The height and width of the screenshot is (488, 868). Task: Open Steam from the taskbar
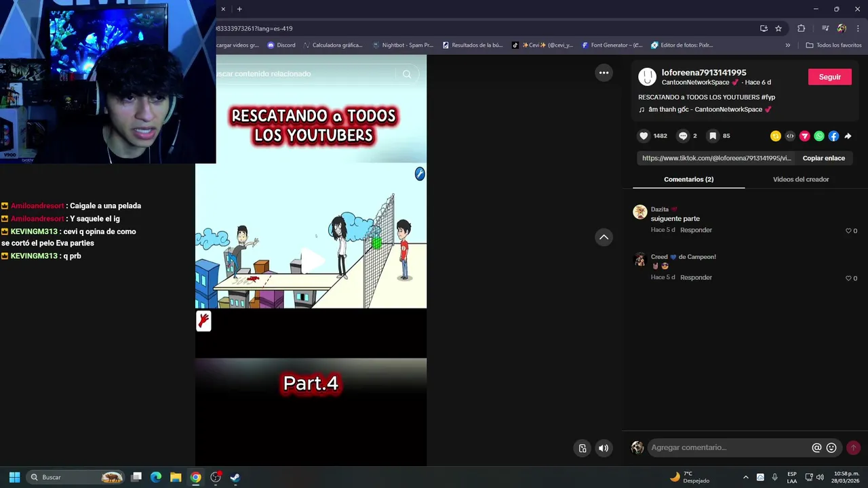tap(235, 477)
